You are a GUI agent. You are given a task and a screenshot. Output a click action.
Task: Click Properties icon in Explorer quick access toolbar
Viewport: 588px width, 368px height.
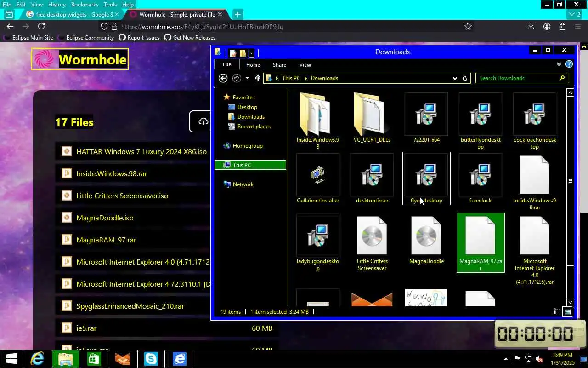[x=233, y=53]
